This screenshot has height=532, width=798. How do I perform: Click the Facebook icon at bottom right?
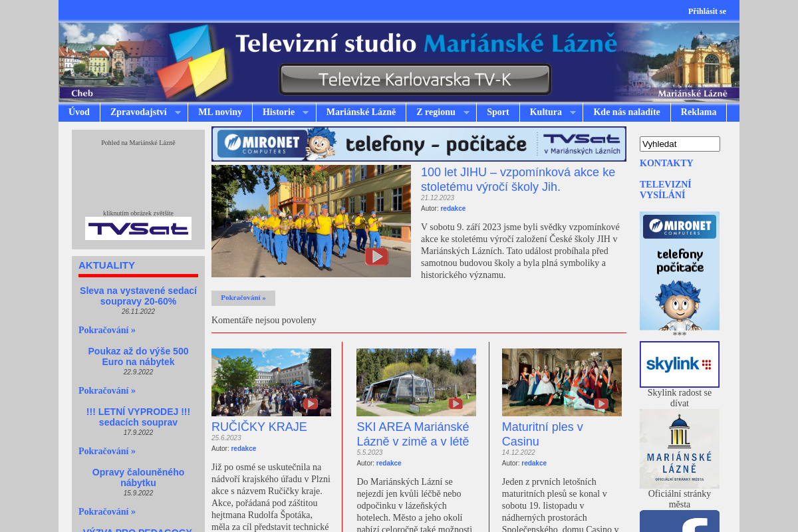[679, 524]
